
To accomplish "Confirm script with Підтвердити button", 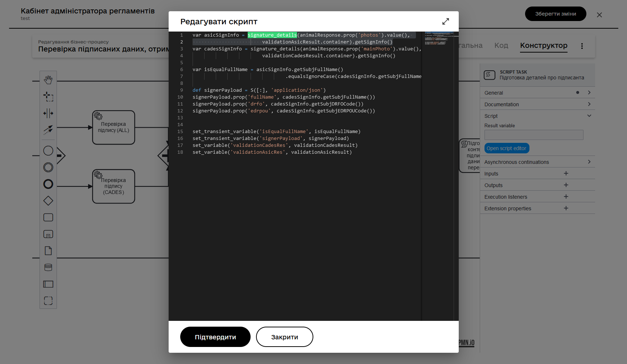I will point(215,337).
